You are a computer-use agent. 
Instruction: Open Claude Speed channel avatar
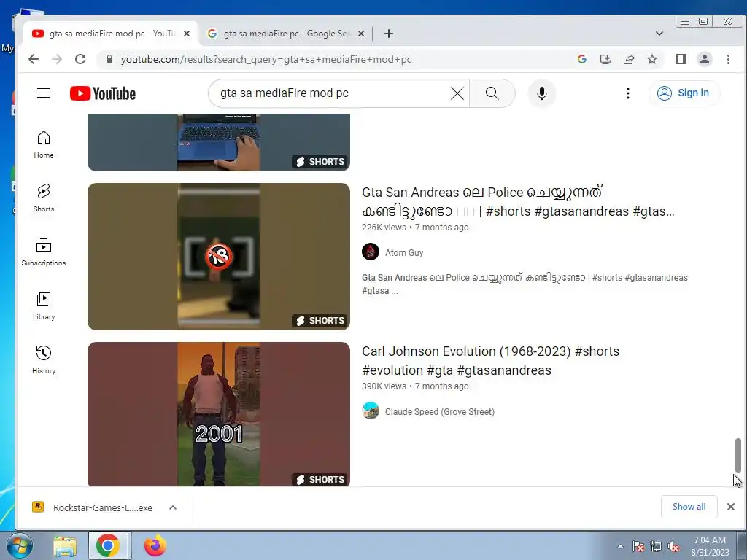(x=370, y=411)
